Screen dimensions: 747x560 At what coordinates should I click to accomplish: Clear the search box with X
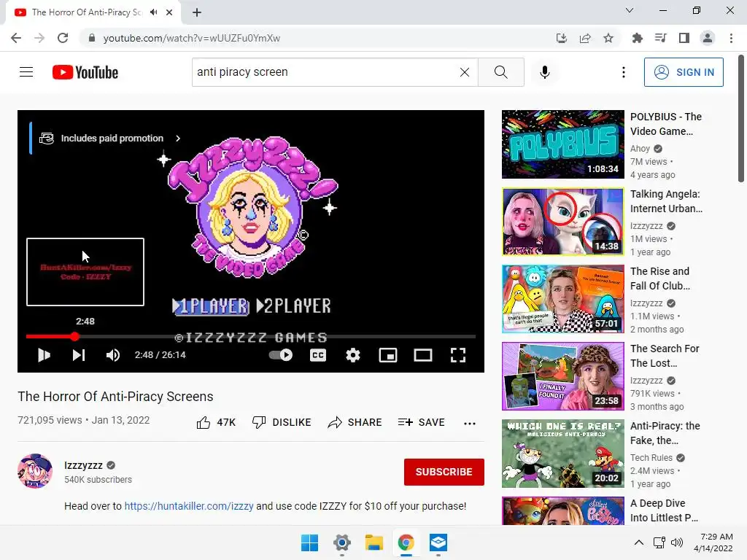(465, 72)
